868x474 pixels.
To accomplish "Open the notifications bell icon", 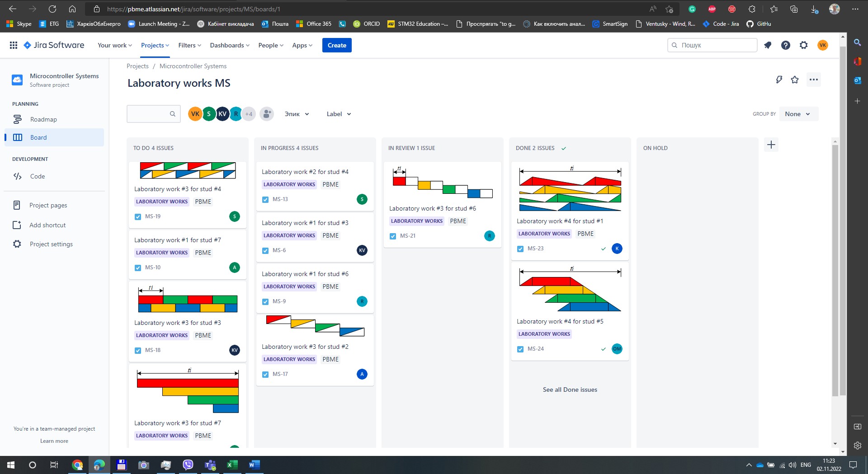I will [768, 45].
